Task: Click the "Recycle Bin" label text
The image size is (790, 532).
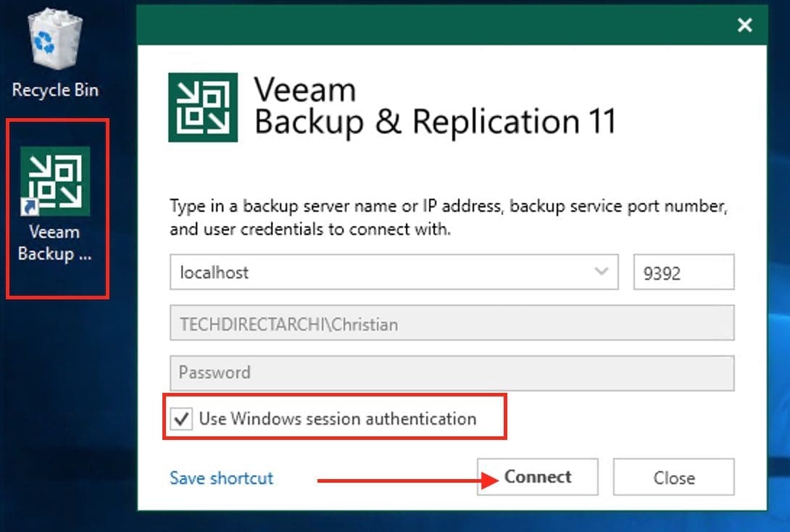Action: [x=55, y=91]
